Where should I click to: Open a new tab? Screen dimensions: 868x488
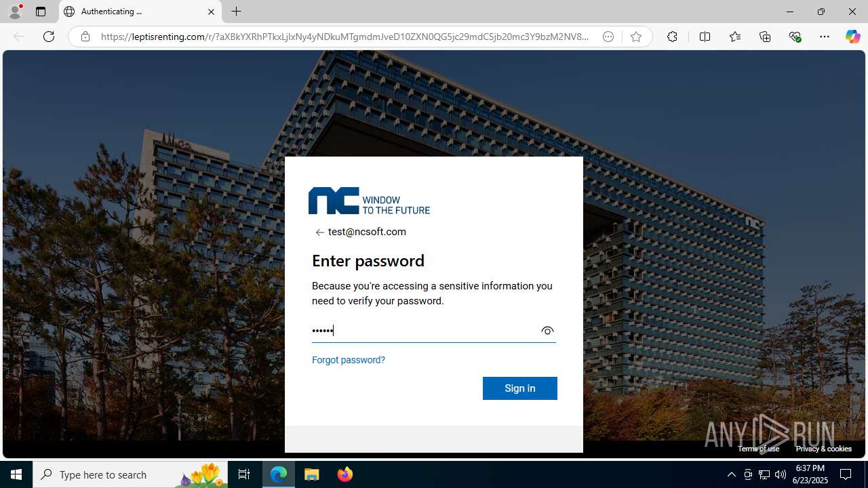[236, 12]
